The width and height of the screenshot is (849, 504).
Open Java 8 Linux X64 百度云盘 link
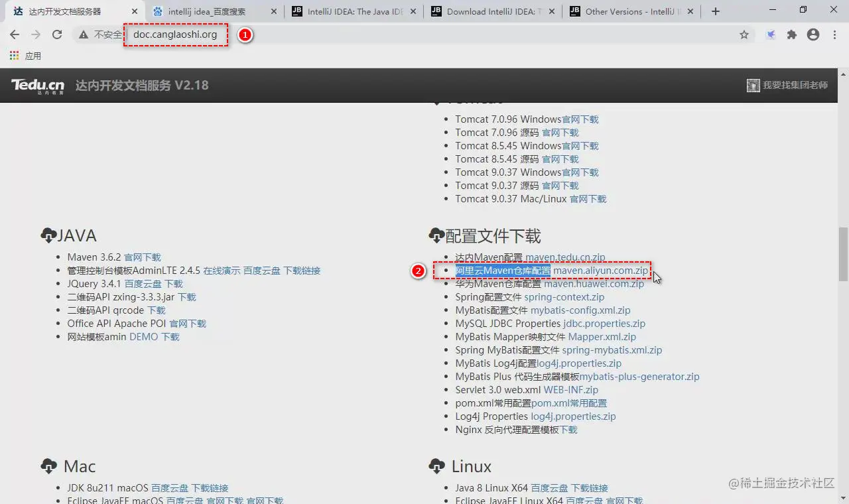point(549,488)
